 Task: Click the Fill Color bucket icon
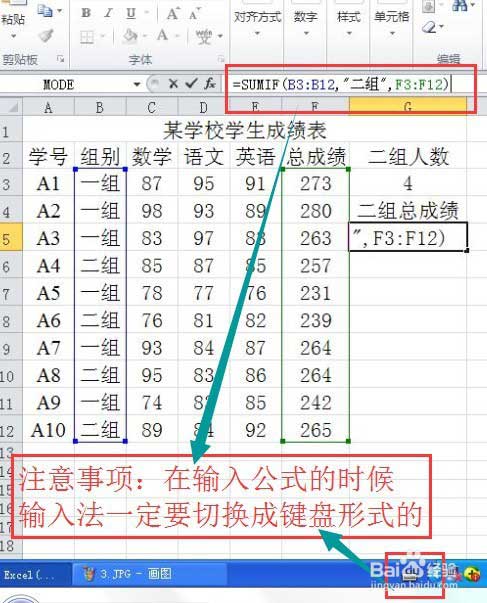130,36
